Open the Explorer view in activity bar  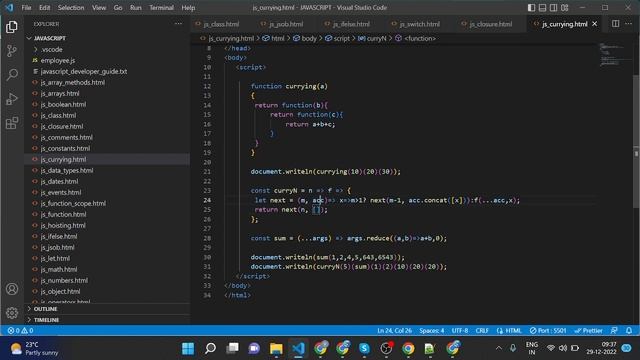tap(12, 27)
